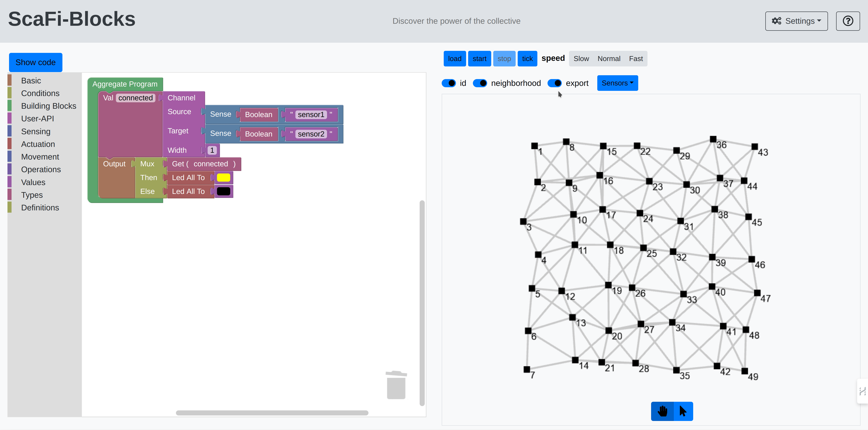Click node 25 in the network
Image resolution: width=868 pixels, height=430 pixels.
click(x=643, y=248)
